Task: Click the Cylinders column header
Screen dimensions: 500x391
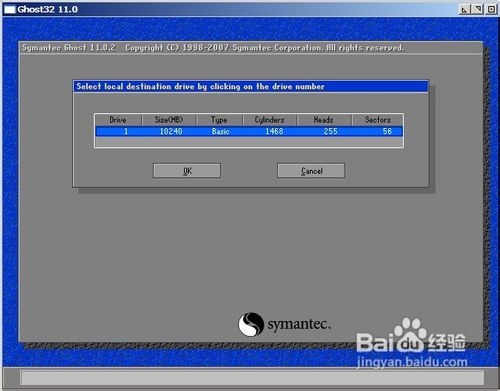Action: click(x=270, y=120)
